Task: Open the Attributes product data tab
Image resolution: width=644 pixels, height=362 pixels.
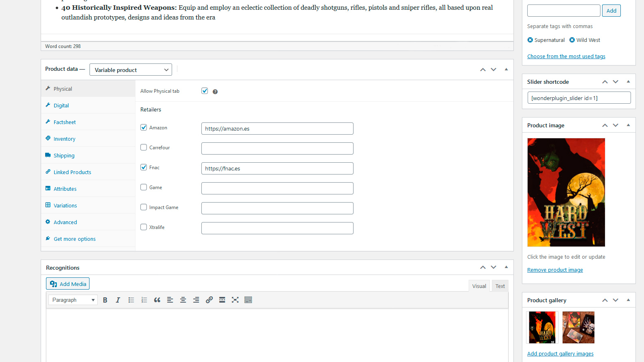Action: tap(88, 189)
